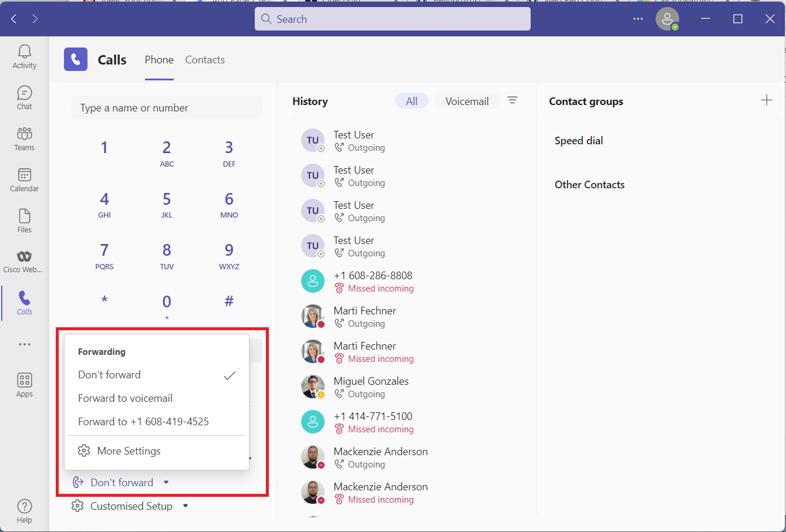Open the more options ellipsis in title bar

638,19
